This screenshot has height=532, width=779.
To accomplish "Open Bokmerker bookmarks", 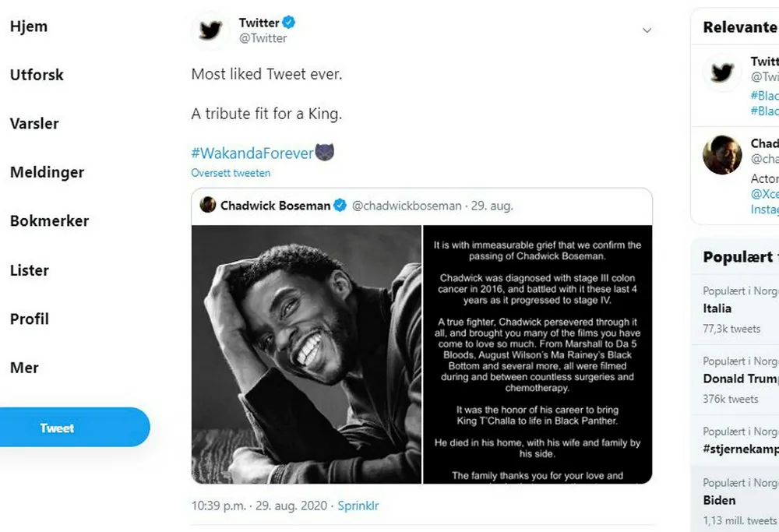I will click(49, 221).
